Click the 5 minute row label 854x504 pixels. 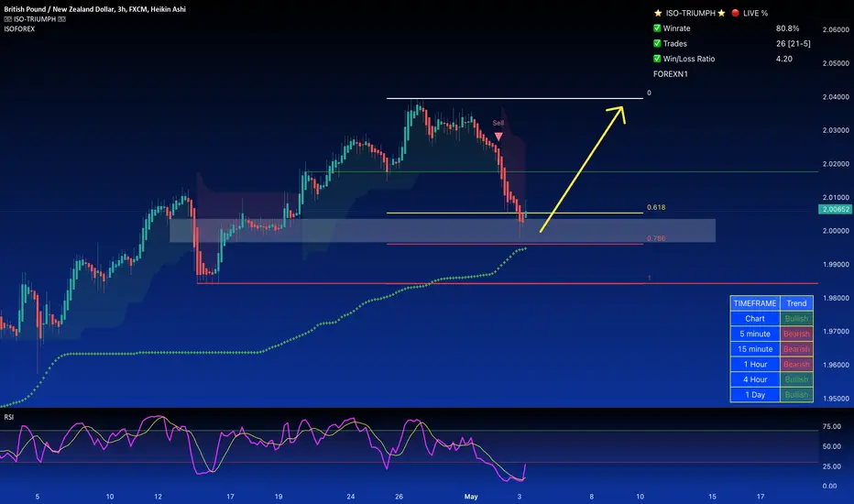(x=755, y=334)
